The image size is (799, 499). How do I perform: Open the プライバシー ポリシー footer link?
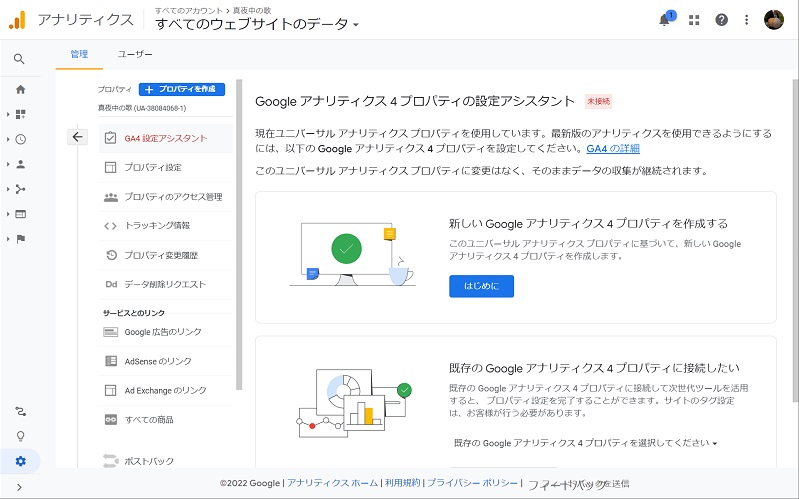pyautogui.click(x=472, y=483)
